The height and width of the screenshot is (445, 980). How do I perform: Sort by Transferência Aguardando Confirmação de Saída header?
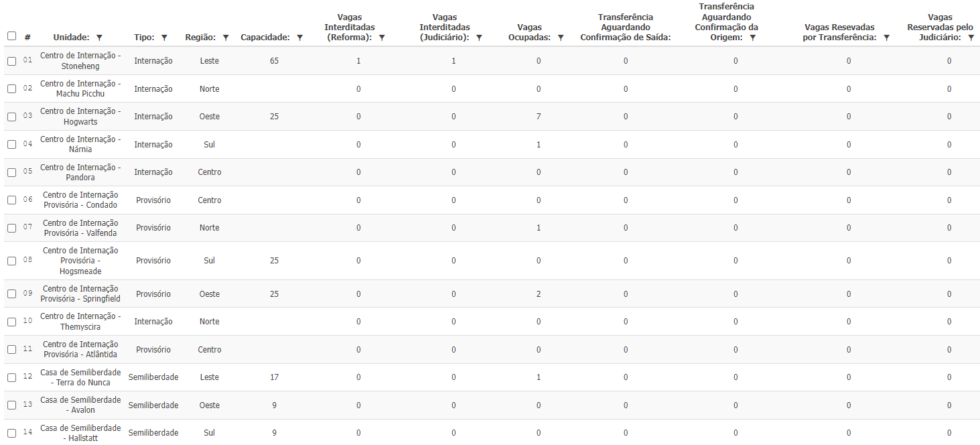tap(626, 27)
